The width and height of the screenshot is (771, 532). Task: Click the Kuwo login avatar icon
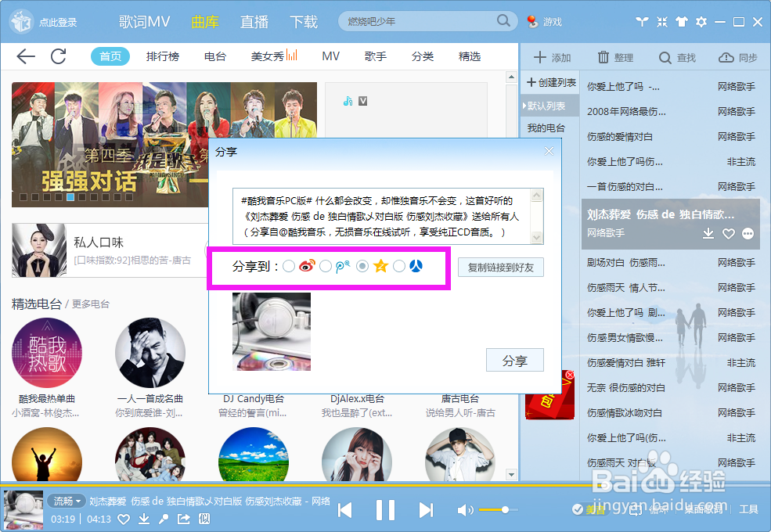coord(22,22)
